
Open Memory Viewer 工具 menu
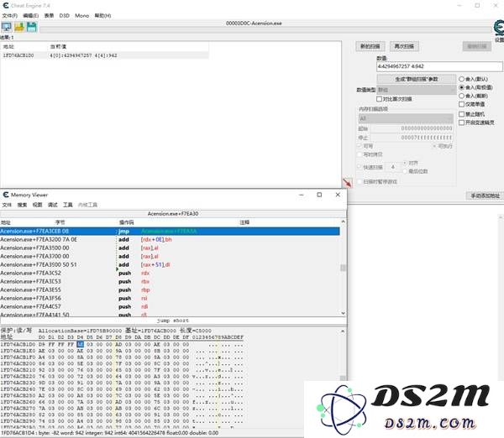pos(67,205)
